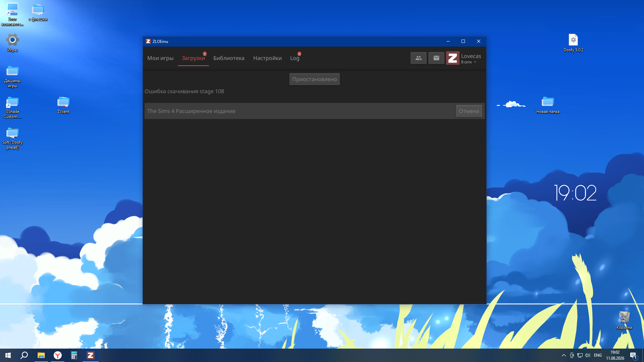Image resolution: width=644 pixels, height=362 pixels.
Task: Cancel the Sims 4 download with Отмена
Action: coord(469,111)
